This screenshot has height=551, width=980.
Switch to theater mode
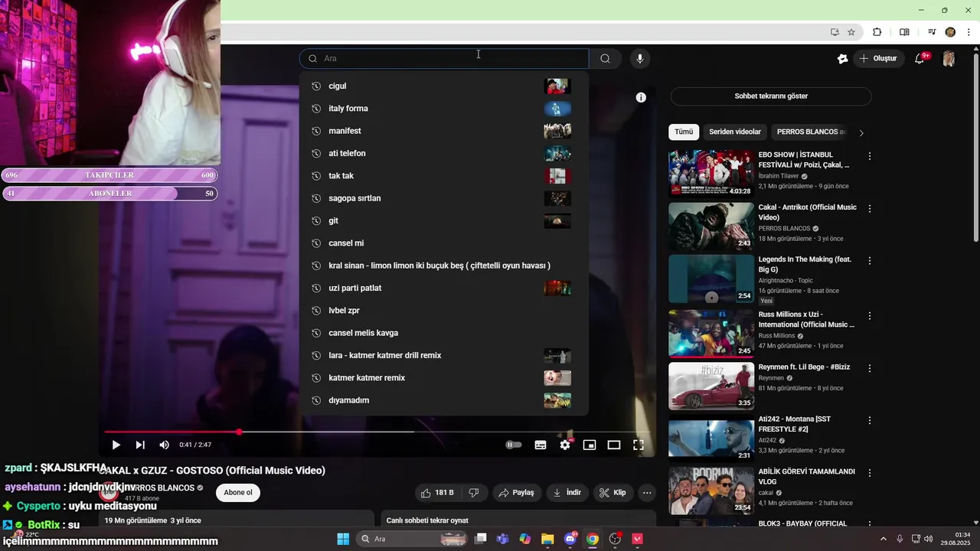click(614, 445)
